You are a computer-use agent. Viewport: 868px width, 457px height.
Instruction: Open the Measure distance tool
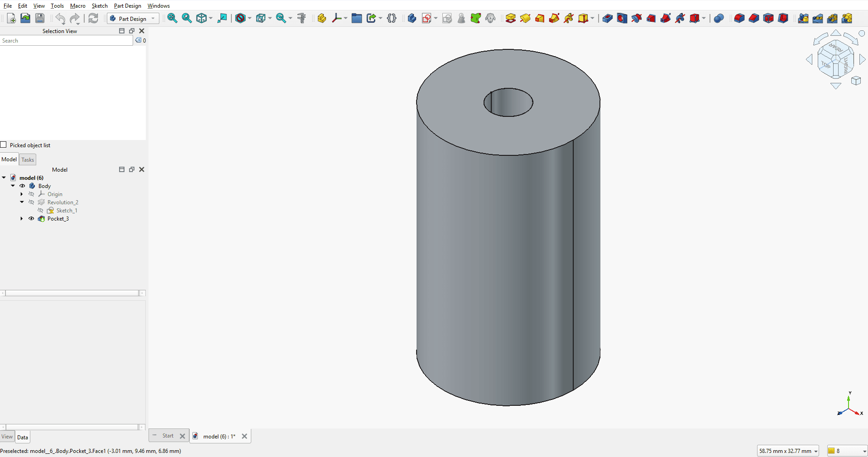pos(302,18)
